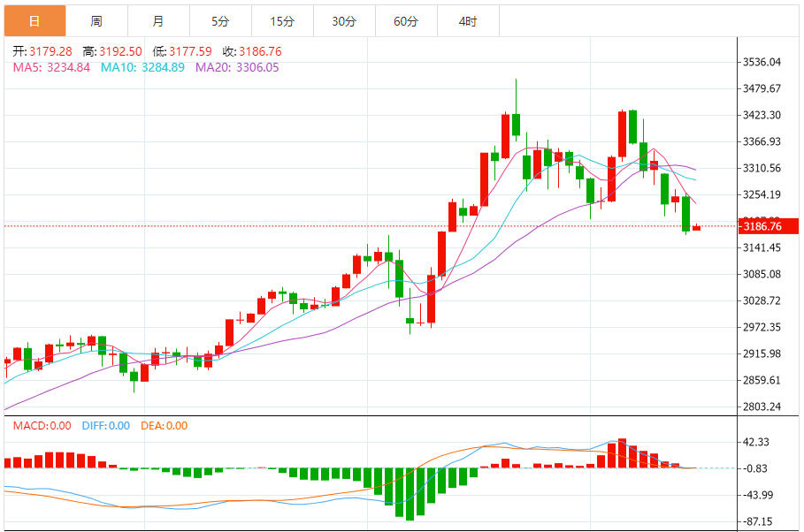The image size is (804, 532).
Task: Click the 3536.04 price axis label
Action: tap(762, 62)
